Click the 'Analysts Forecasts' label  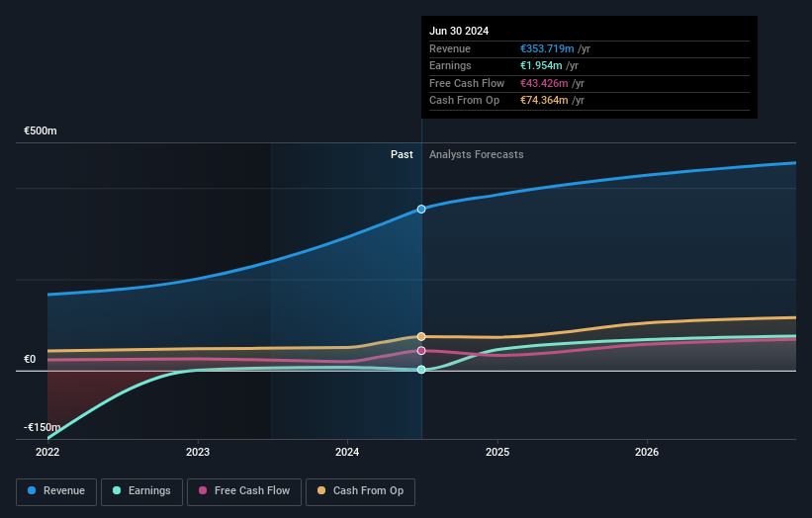pos(477,154)
